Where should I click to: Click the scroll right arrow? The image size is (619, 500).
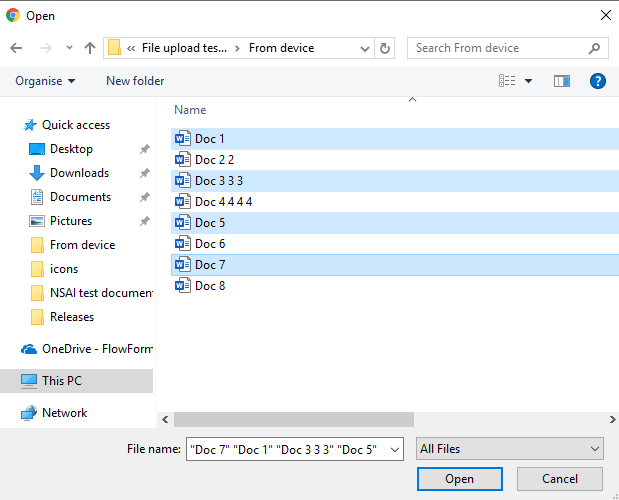click(x=612, y=419)
